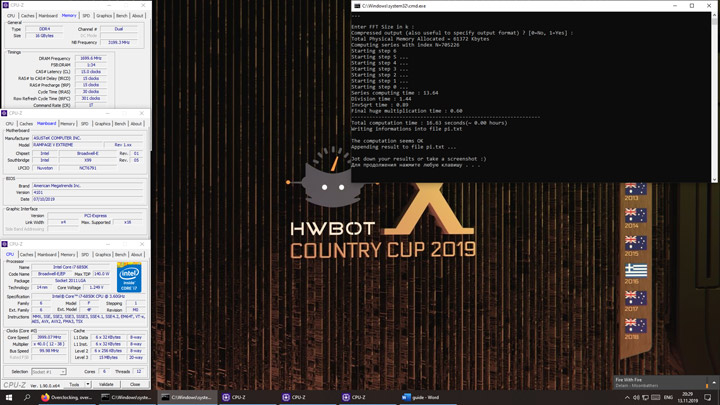Image resolution: width=720 pixels, height=405 pixels.
Task: Close the middle CPU-Z Mainboard window
Action: coord(142,113)
